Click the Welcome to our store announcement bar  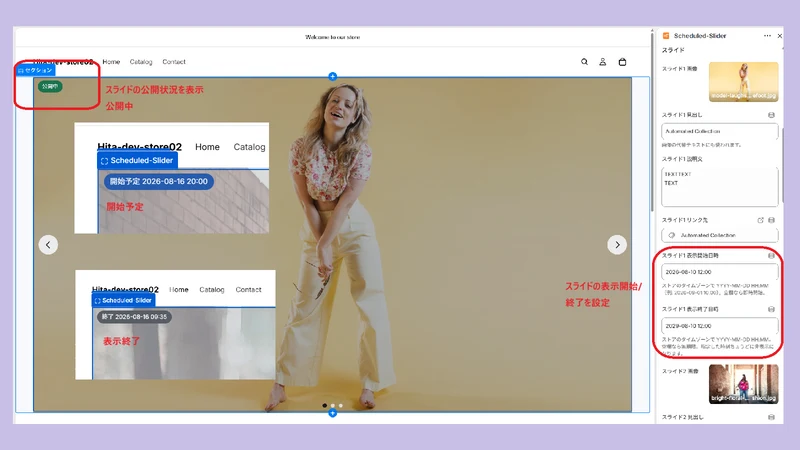tap(333, 37)
